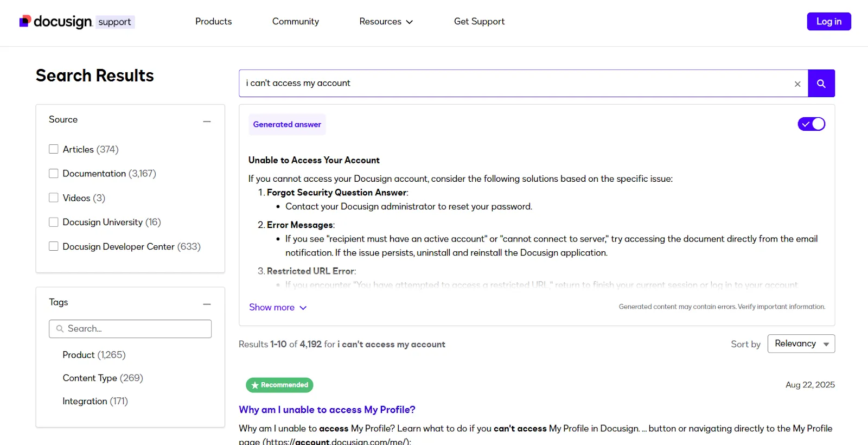
Task: Collapse the Tags filter panel
Action: pyautogui.click(x=207, y=304)
